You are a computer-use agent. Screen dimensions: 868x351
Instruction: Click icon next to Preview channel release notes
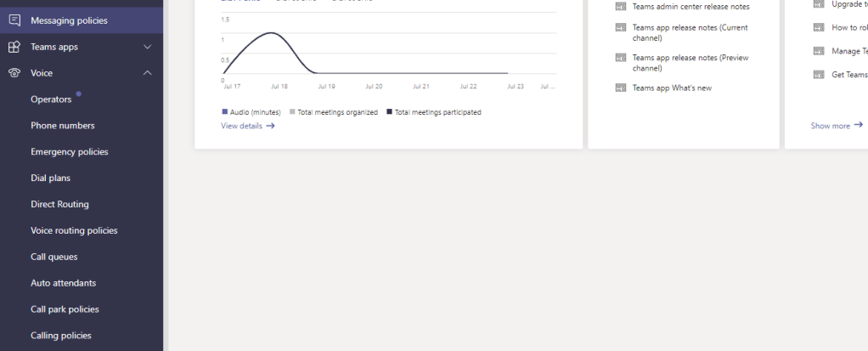point(621,58)
